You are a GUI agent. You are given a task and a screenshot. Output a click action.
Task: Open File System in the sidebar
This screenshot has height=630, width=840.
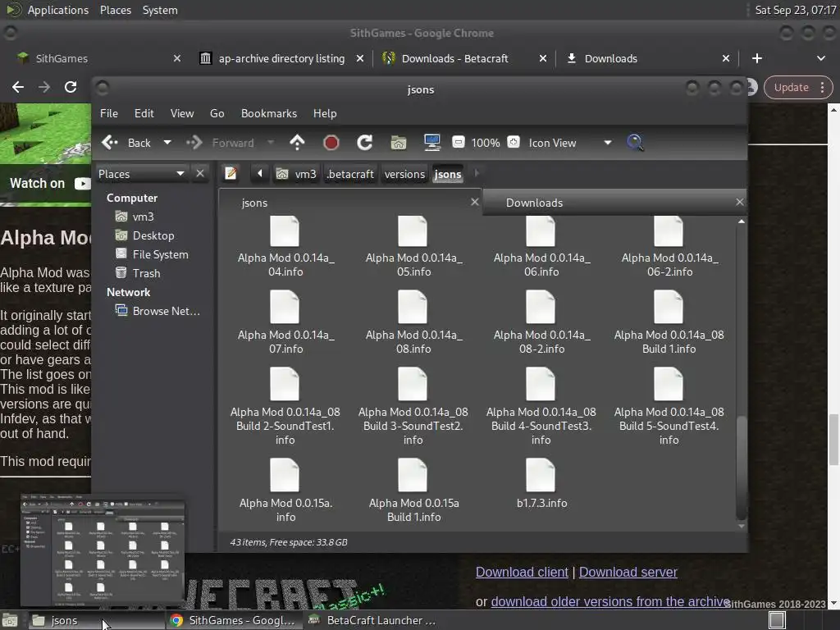[x=160, y=254]
